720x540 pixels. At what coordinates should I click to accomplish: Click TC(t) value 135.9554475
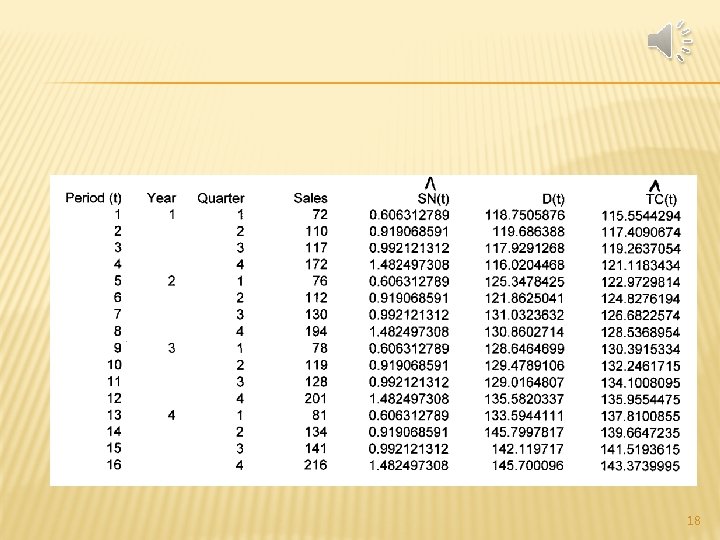click(641, 399)
